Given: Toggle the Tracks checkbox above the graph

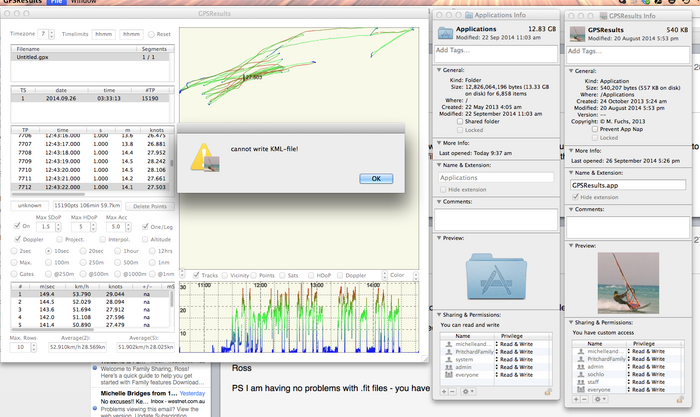Looking at the screenshot, I should [x=196, y=275].
